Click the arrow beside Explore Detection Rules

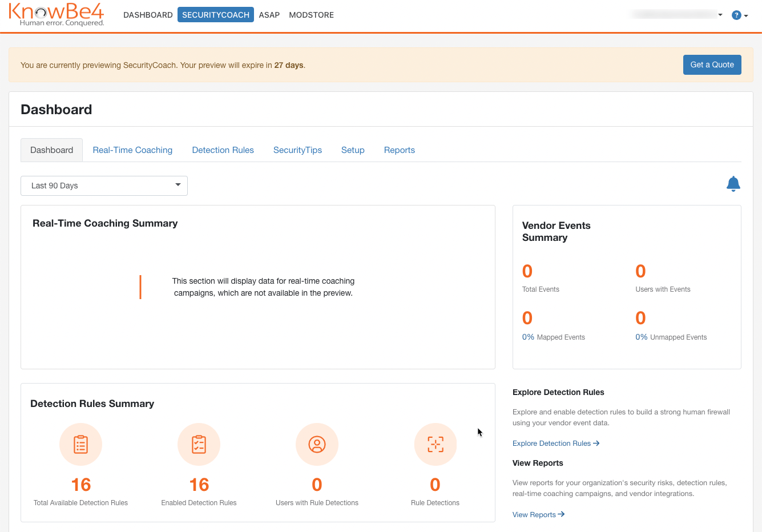coord(596,443)
